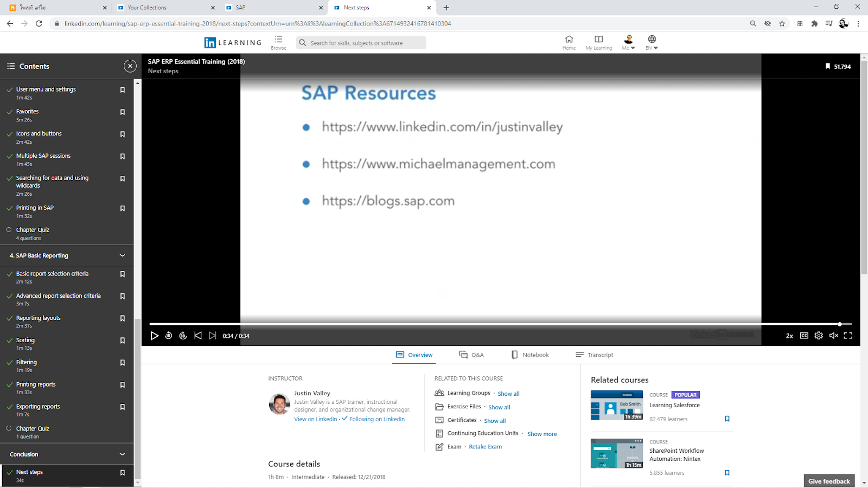868x488 pixels.
Task: Bookmark page with star icon
Action: pyautogui.click(x=782, y=23)
